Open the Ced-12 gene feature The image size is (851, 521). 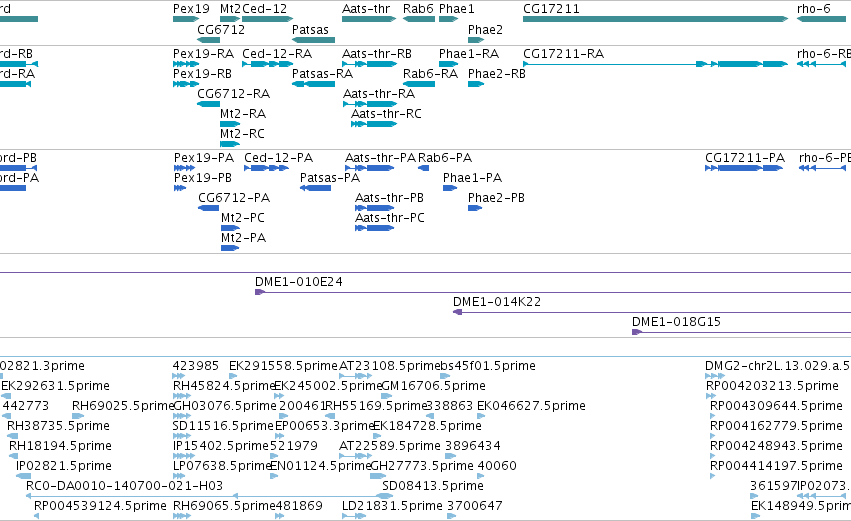point(268,19)
